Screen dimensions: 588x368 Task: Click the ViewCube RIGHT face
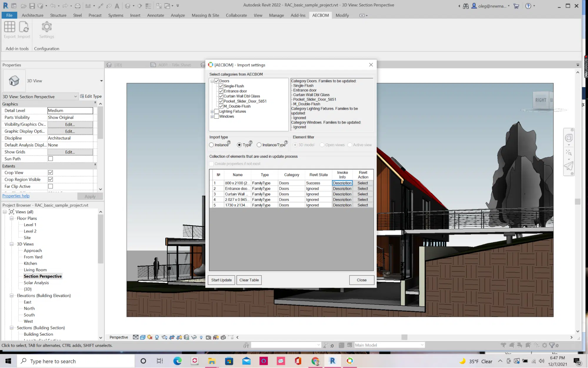(x=541, y=100)
